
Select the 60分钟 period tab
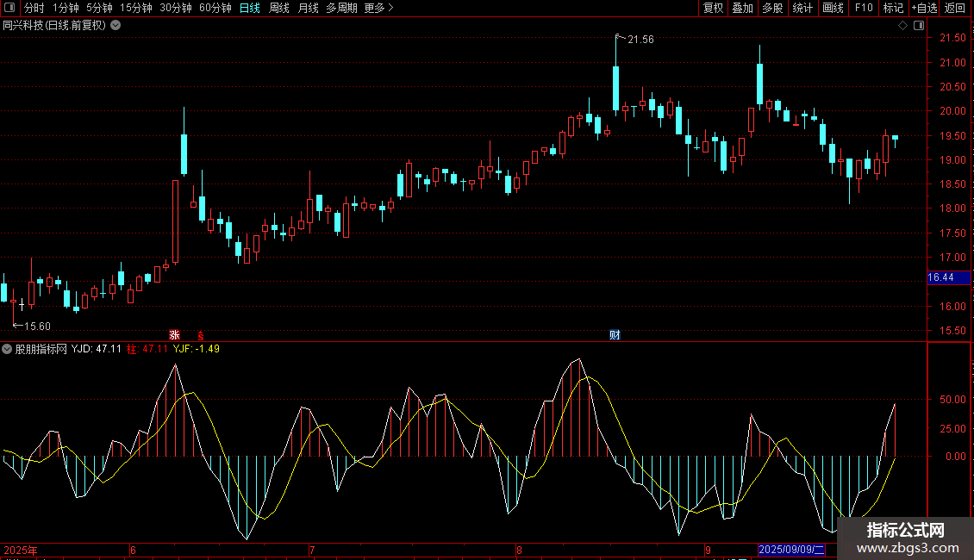pos(215,8)
